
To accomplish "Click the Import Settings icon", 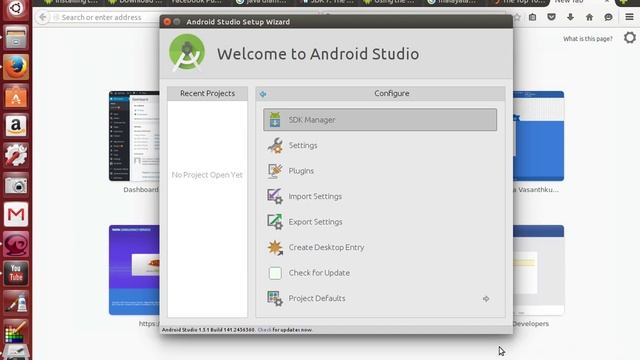I will click(275, 196).
